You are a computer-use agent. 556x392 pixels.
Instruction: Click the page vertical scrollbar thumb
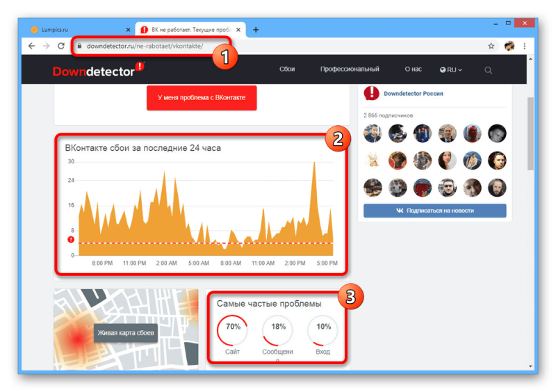pyautogui.click(x=530, y=133)
